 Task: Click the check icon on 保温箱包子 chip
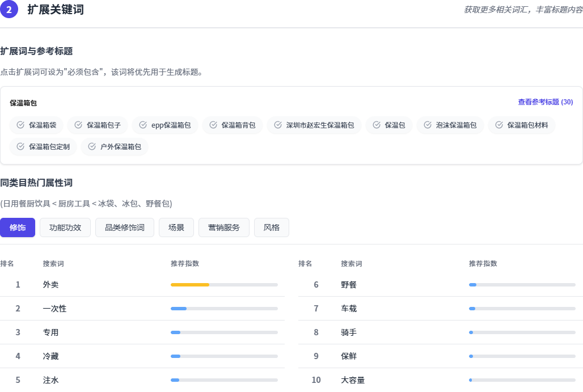coord(78,125)
